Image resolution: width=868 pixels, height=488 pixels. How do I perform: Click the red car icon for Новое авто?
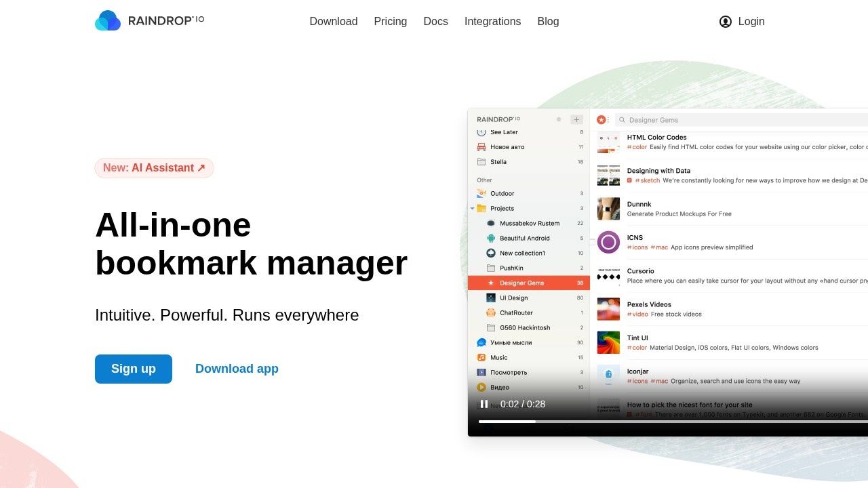(481, 147)
